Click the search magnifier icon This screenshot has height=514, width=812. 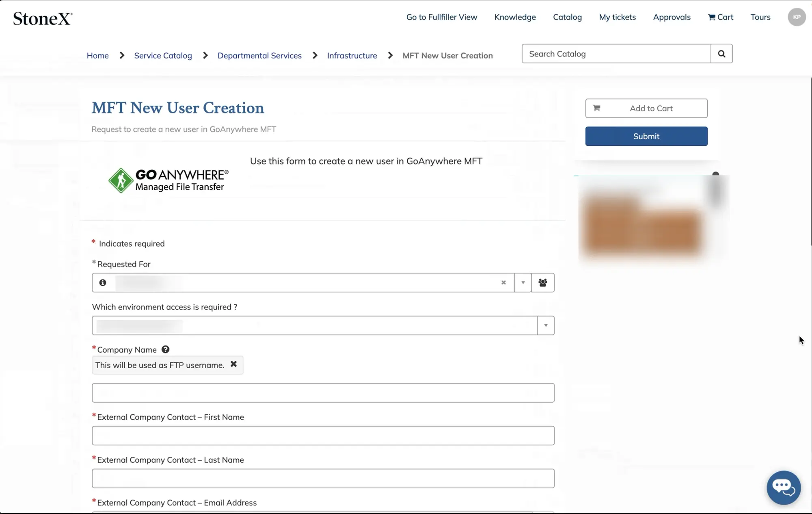point(721,54)
